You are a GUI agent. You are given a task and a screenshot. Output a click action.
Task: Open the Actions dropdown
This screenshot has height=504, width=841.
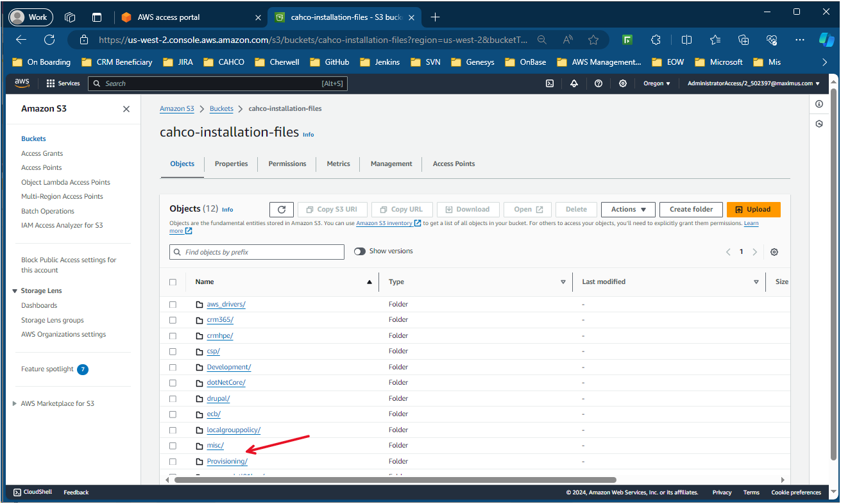tap(628, 210)
